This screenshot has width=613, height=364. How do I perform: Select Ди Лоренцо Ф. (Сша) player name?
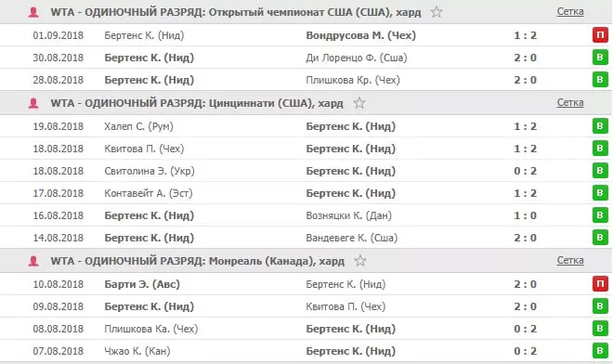(357, 58)
